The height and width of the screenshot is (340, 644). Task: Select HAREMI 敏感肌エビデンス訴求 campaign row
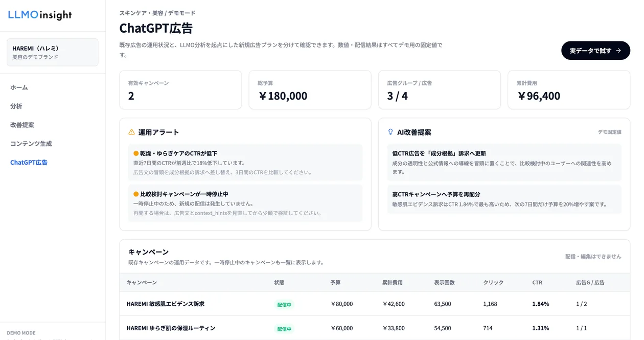coord(375,304)
